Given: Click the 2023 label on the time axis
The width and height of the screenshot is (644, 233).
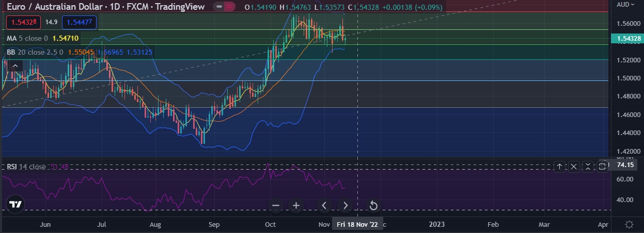Looking at the screenshot, I should point(437,225).
